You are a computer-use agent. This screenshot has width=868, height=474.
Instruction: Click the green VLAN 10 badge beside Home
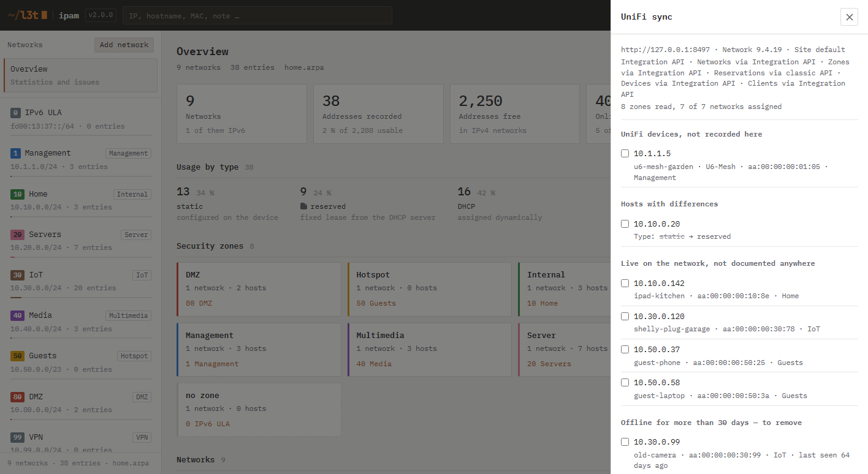click(x=17, y=194)
